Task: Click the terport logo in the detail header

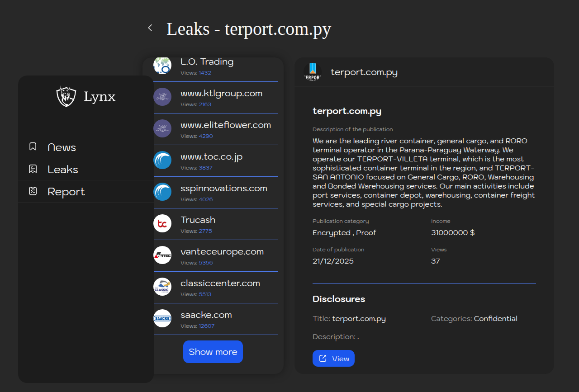Action: (x=313, y=72)
